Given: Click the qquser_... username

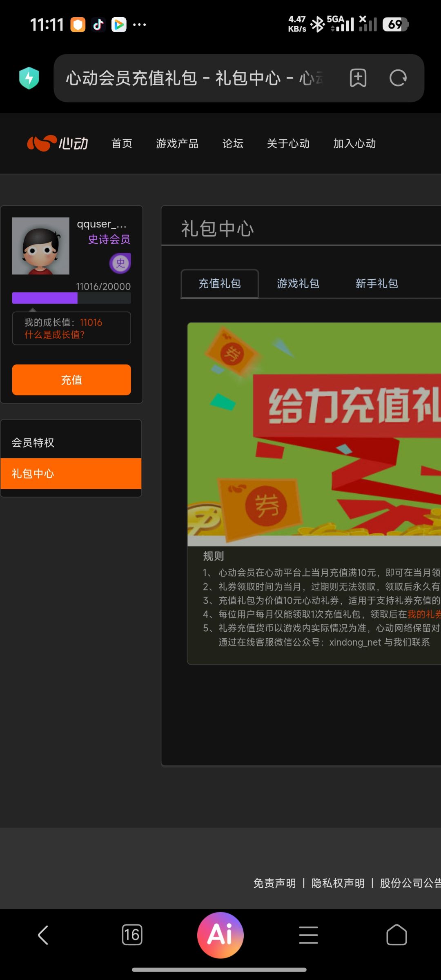Looking at the screenshot, I should click(x=102, y=224).
